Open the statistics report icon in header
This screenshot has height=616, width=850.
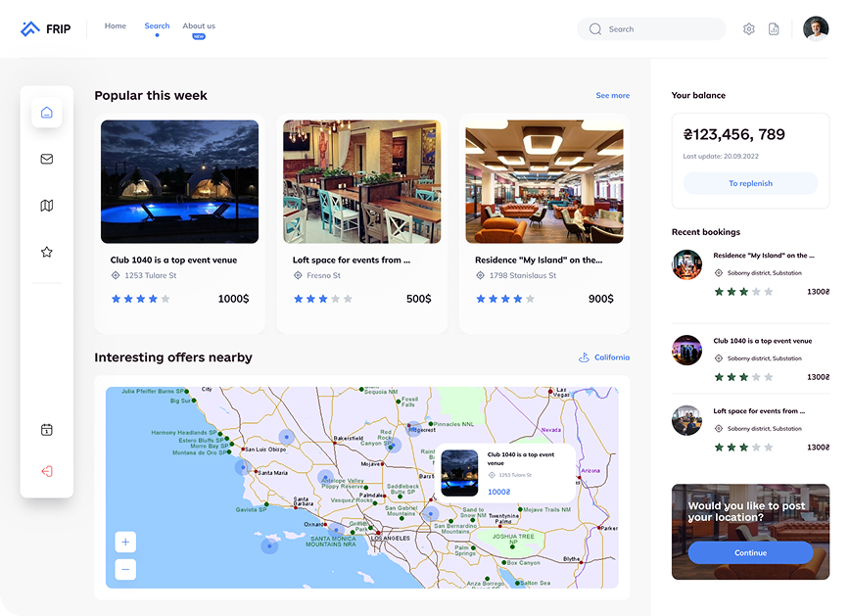774,29
